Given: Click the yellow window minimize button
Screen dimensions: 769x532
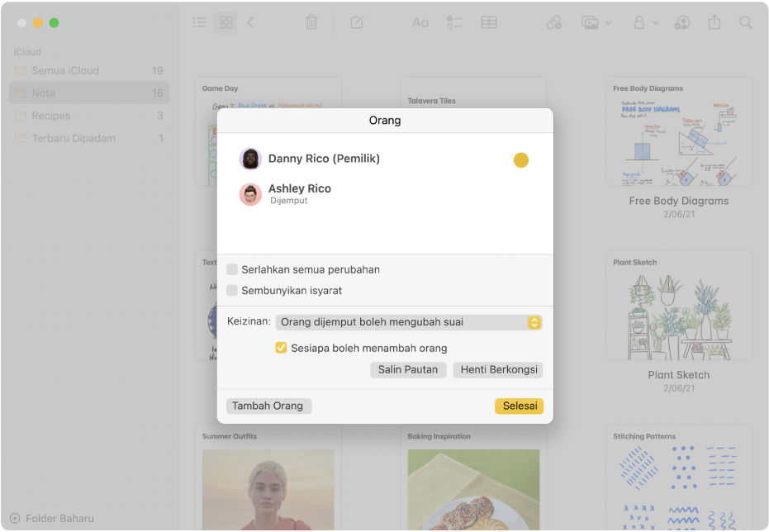Looking at the screenshot, I should (38, 22).
